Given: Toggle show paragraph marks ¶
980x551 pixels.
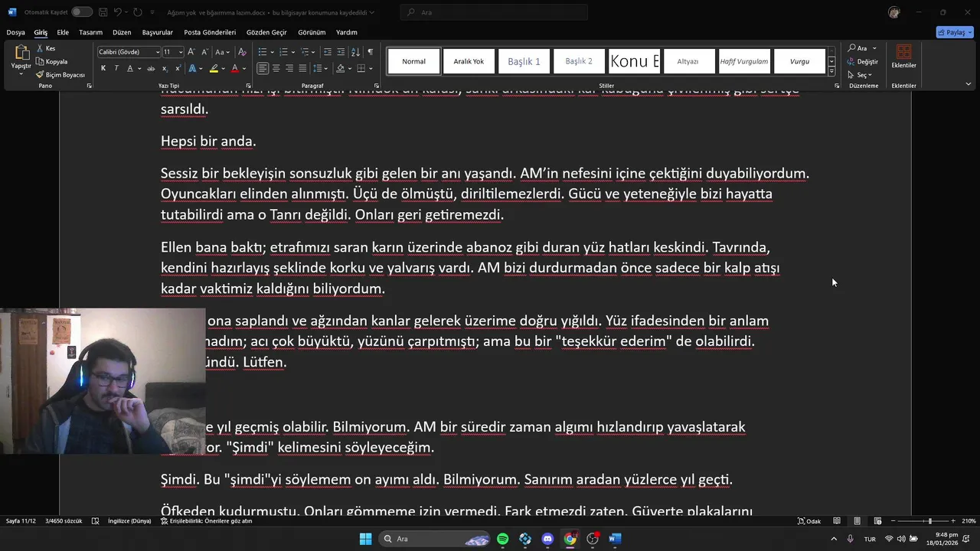Looking at the screenshot, I should point(370,52).
